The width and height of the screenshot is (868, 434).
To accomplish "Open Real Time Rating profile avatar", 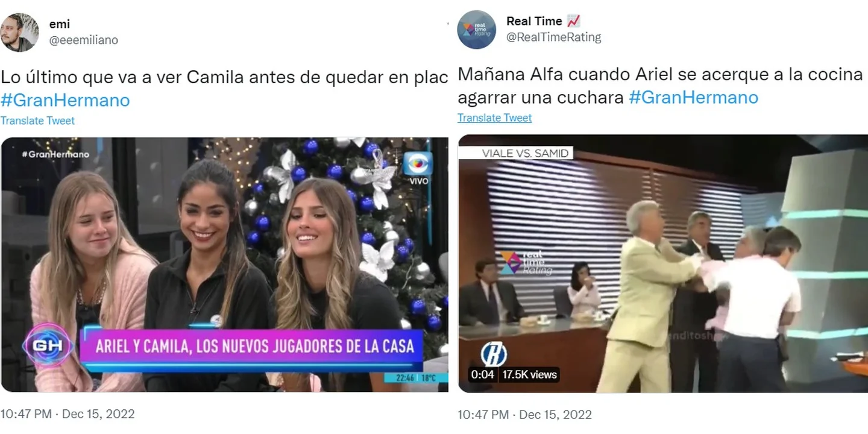I will click(476, 30).
